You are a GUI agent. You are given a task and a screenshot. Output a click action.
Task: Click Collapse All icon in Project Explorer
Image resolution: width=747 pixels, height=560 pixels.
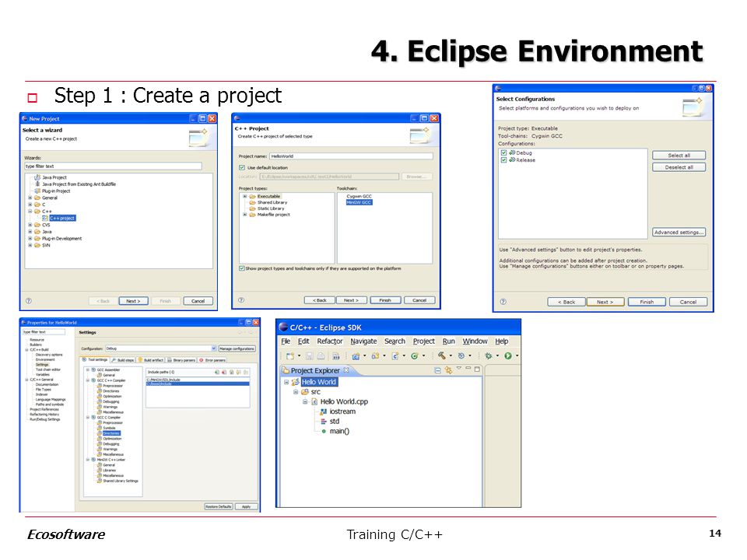pos(437,370)
